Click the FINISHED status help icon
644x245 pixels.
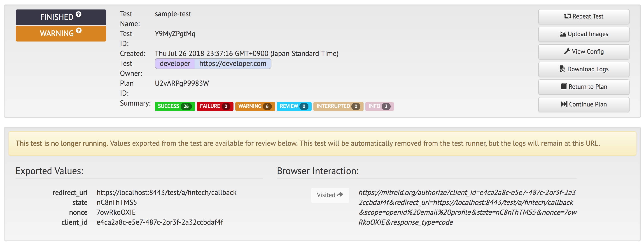pyautogui.click(x=79, y=14)
